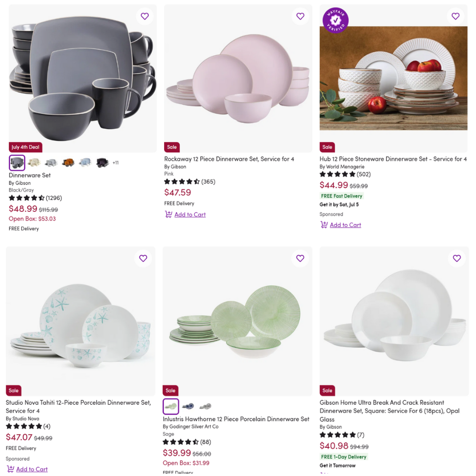Favorite the Studio Nova Tahiti set
The image size is (476, 476).
tap(143, 258)
